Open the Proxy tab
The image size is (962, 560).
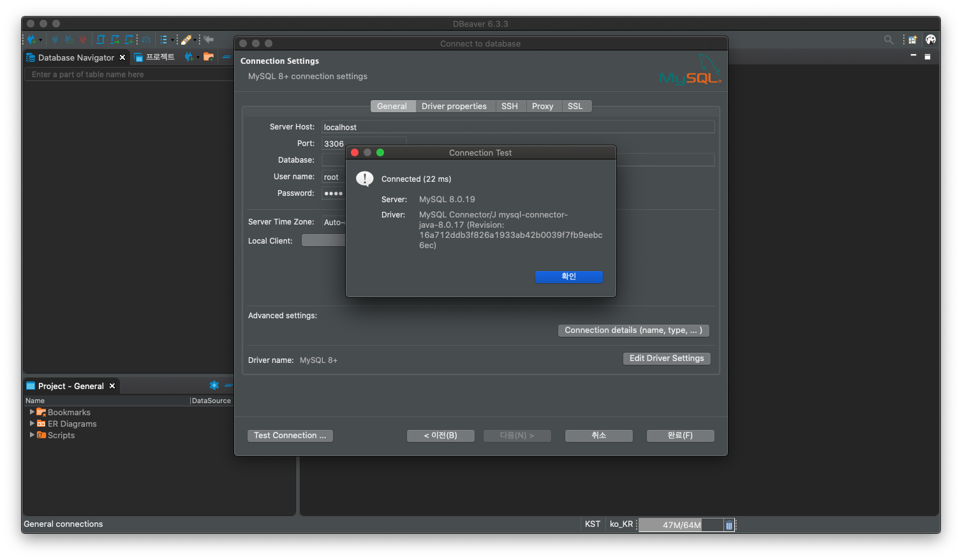pyautogui.click(x=543, y=107)
